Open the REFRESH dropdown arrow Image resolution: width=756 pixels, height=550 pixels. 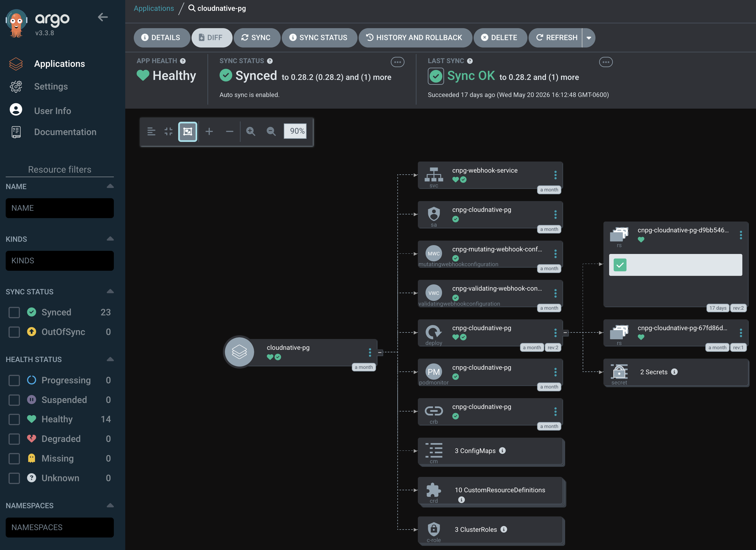click(x=589, y=38)
